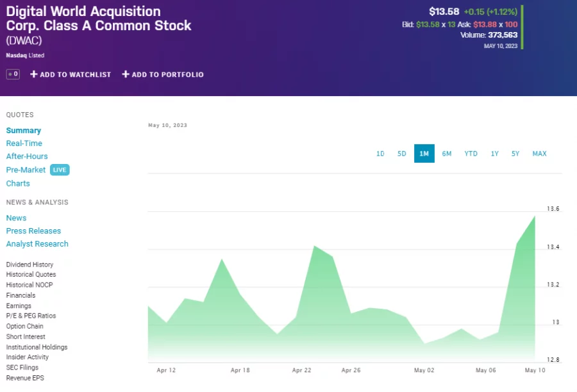Viewport: 577px width, 392px height.
Task: Click the plus icon for Add to Watchlist
Action: point(34,75)
